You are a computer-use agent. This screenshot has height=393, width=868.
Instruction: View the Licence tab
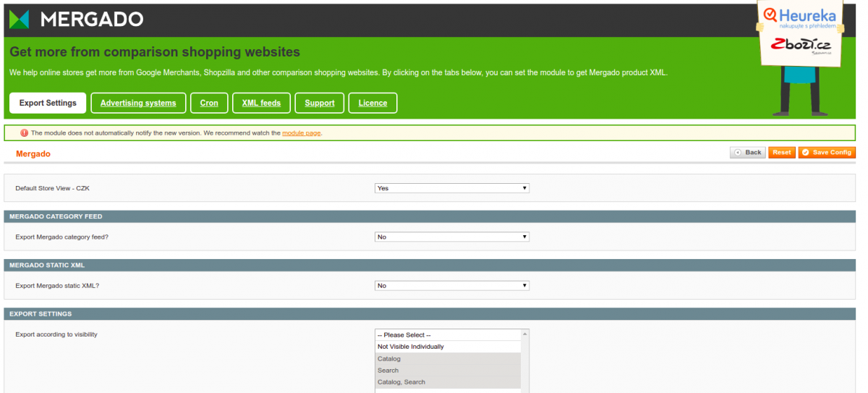click(373, 103)
